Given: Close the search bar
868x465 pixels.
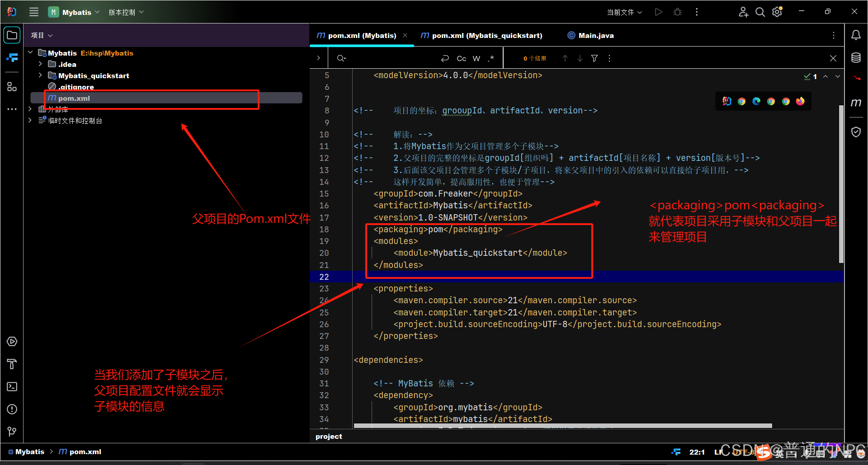Looking at the screenshot, I should 833,58.
